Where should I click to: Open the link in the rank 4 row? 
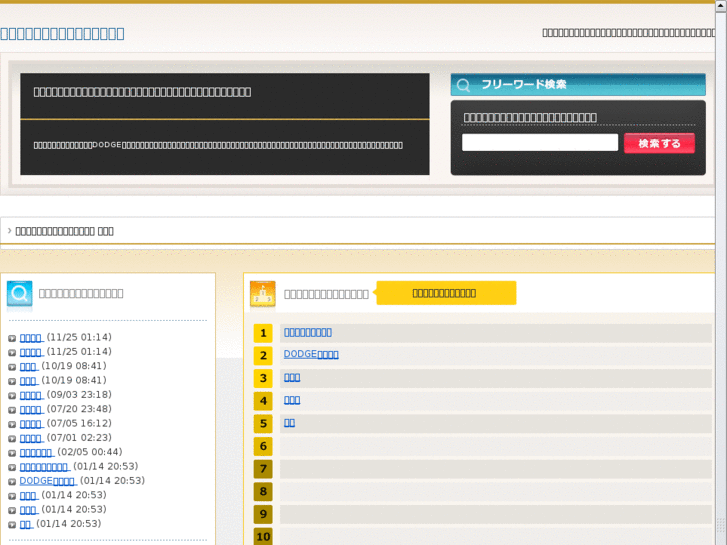pyautogui.click(x=292, y=400)
